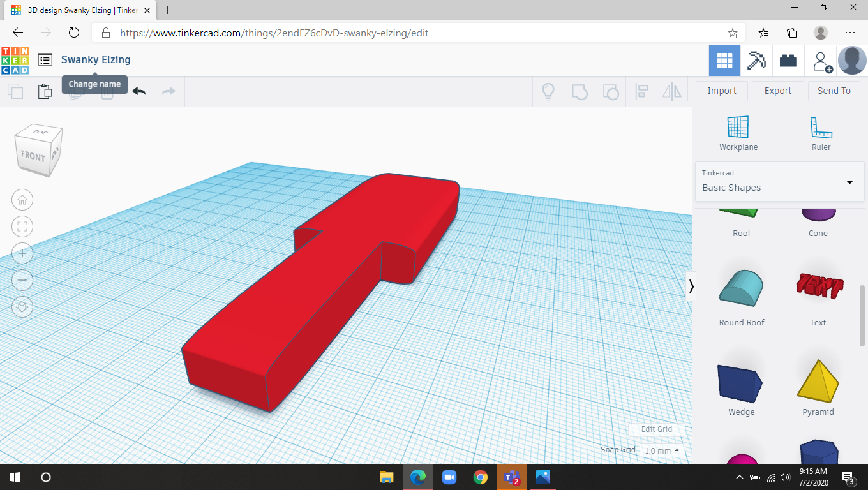Open the Edge Settings and more menu
The image size is (868, 490).
850,33
